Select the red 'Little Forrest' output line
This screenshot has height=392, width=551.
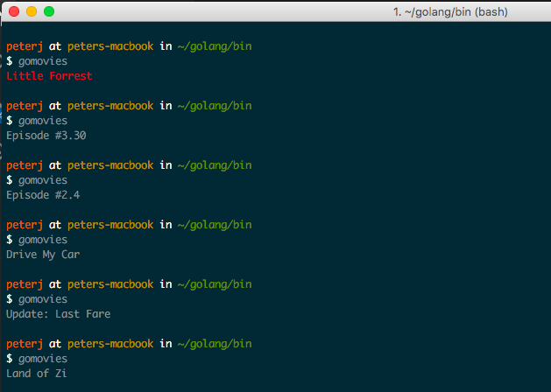point(49,76)
